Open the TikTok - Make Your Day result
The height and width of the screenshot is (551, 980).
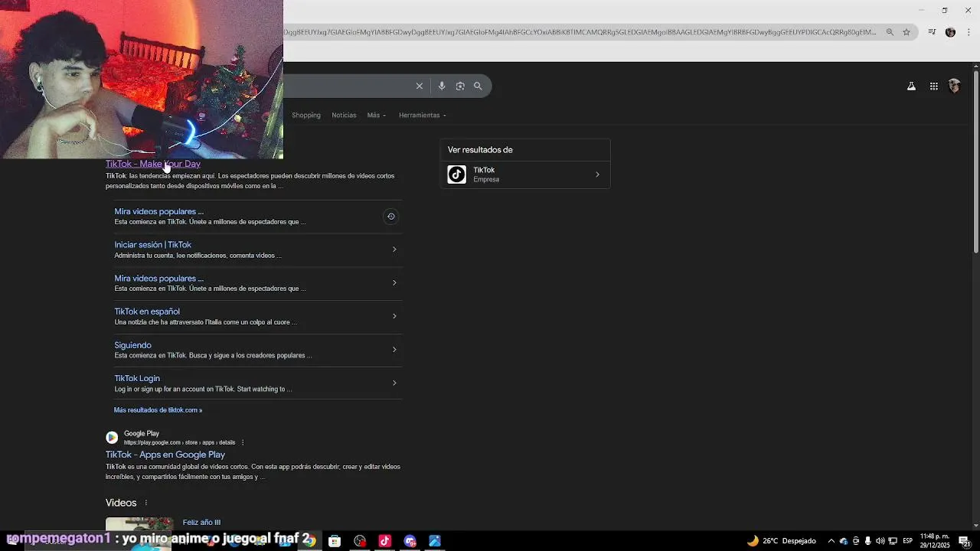[x=153, y=164]
